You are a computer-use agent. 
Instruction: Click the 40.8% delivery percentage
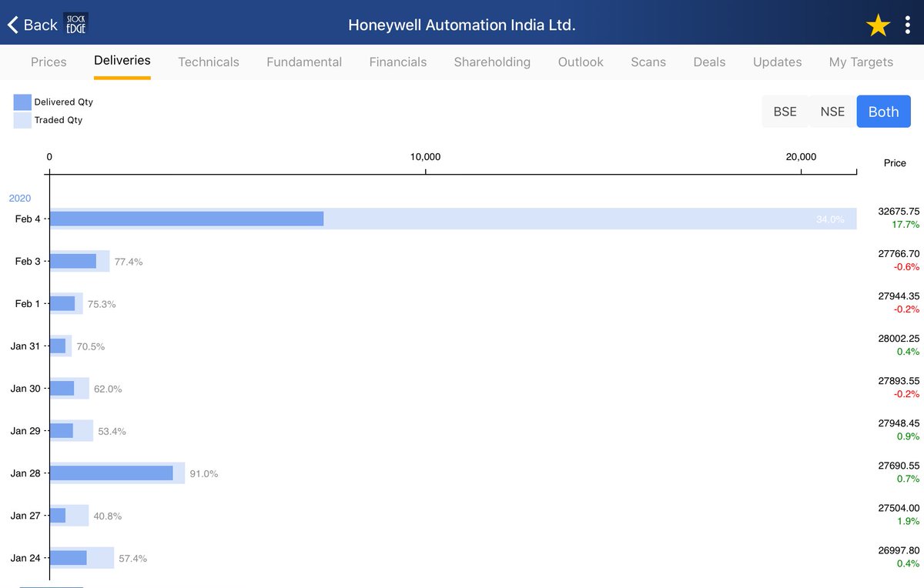click(107, 516)
